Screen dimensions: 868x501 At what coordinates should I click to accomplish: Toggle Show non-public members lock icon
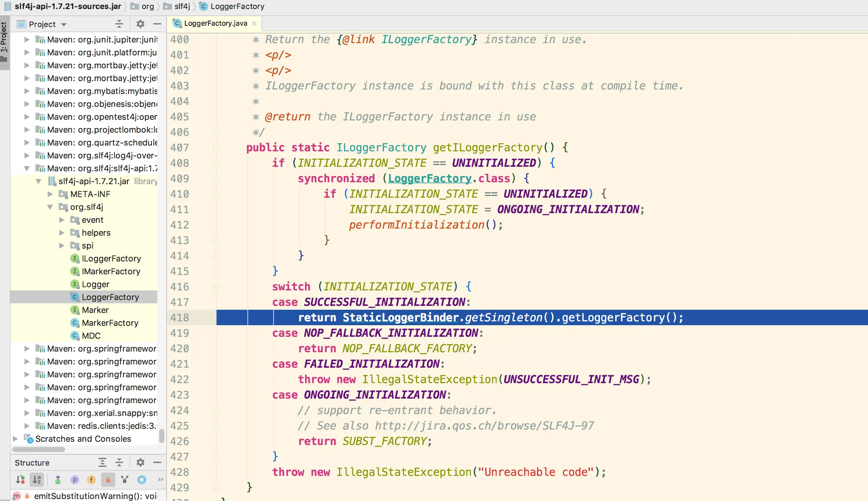click(x=108, y=479)
